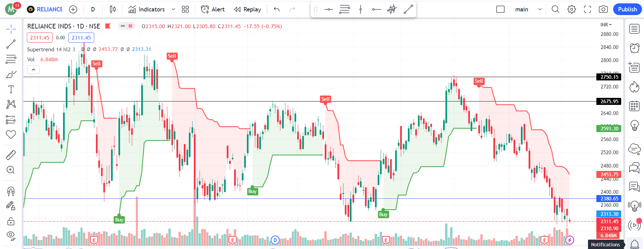Expand manage layouts chevron
Viewport: 644px width, 249px height.
click(x=540, y=9)
